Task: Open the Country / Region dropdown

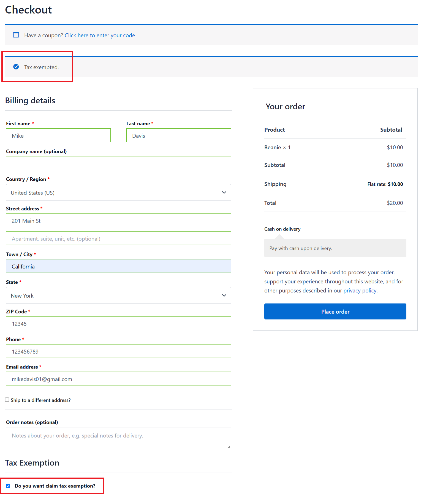Action: 118,193
